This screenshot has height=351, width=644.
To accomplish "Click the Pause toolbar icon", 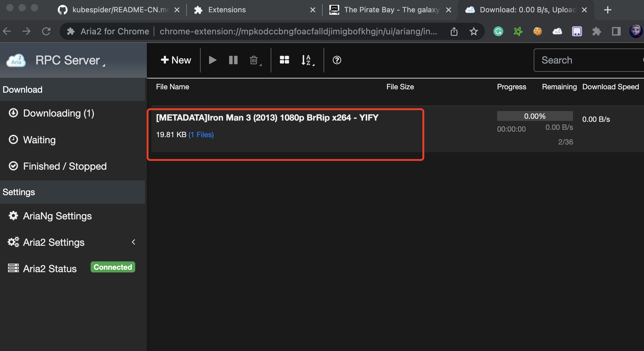I will click(233, 60).
